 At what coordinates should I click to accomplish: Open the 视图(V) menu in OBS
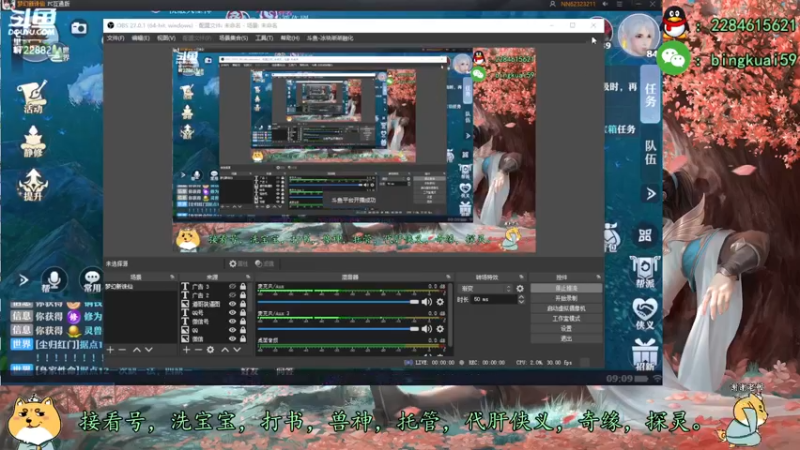[x=166, y=38]
